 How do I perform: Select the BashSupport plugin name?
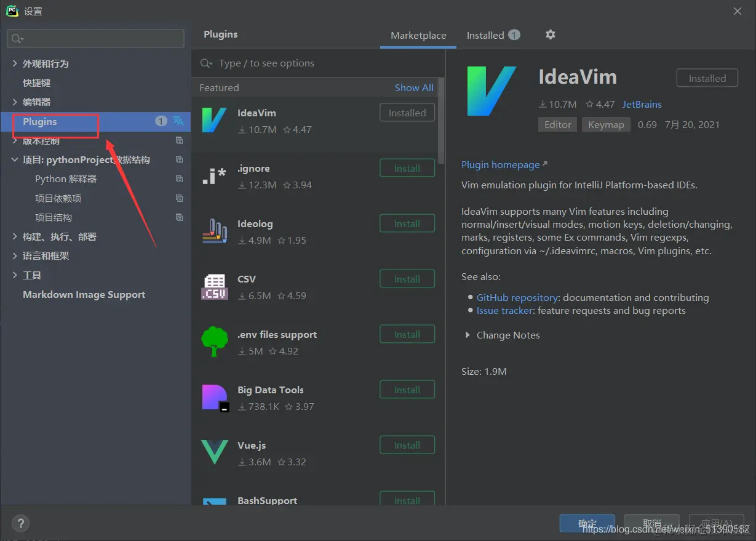point(267,500)
